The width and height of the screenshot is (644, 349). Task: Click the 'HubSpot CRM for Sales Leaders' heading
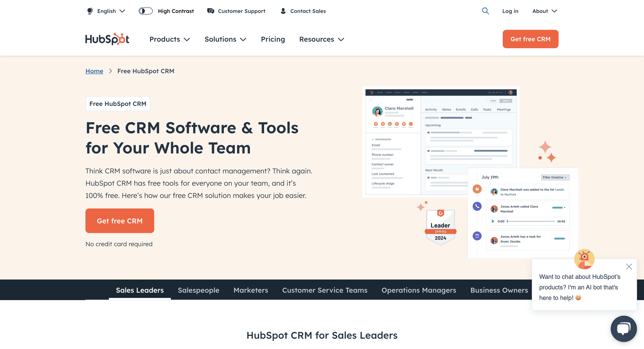click(322, 335)
